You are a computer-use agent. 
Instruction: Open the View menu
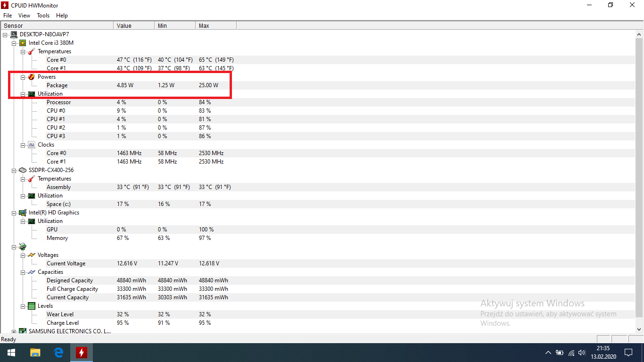[x=24, y=16]
